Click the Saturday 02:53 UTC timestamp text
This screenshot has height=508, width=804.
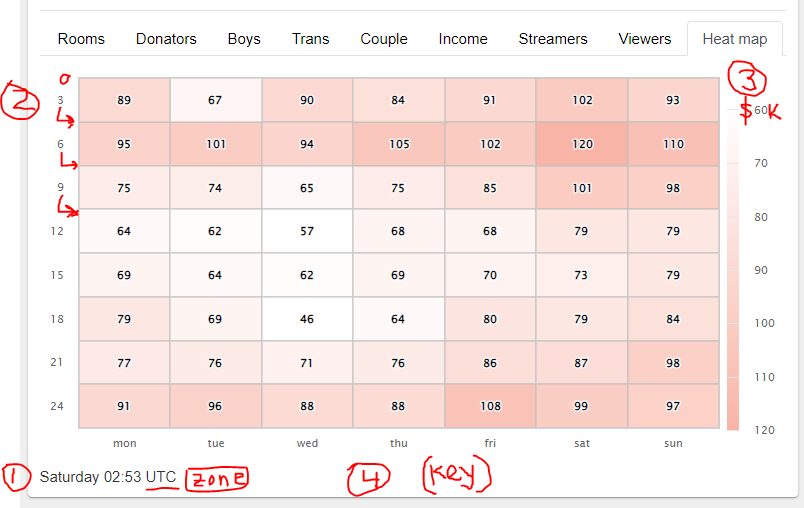click(x=108, y=477)
